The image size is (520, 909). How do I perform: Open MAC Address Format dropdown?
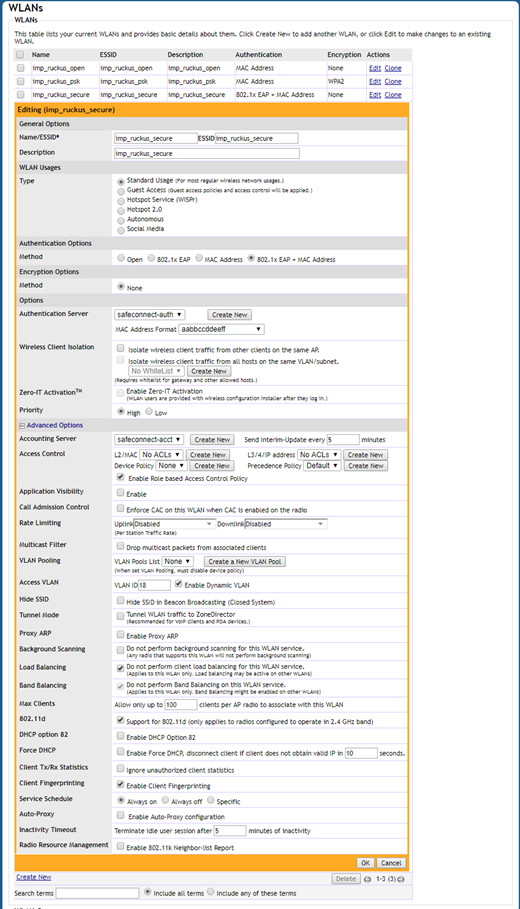(x=221, y=329)
